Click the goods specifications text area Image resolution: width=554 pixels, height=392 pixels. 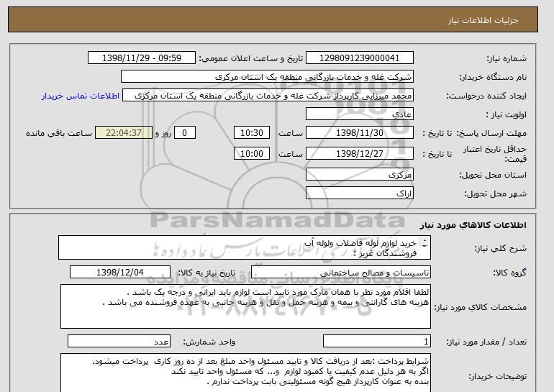click(x=245, y=306)
